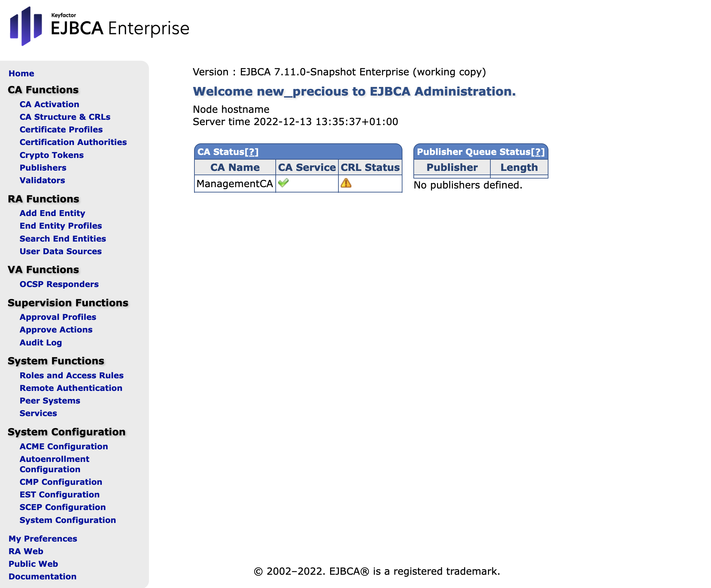Open Crypto Tokens
This screenshot has height=588, width=711.
[51, 155]
